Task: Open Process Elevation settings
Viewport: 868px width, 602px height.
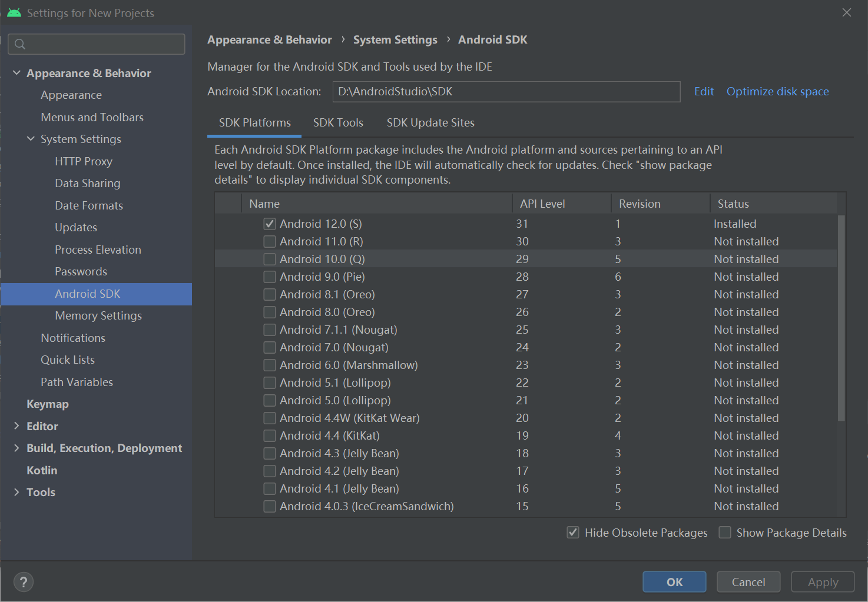Action: tap(98, 250)
